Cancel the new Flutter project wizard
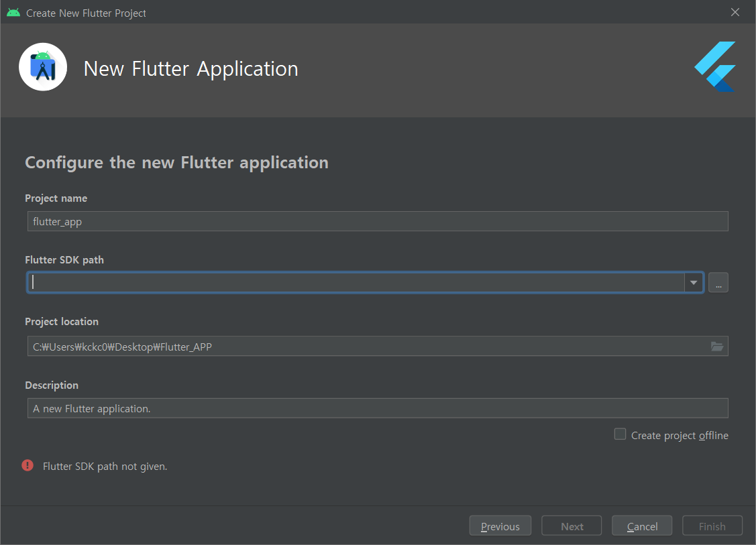This screenshot has width=756, height=545. [x=642, y=526]
